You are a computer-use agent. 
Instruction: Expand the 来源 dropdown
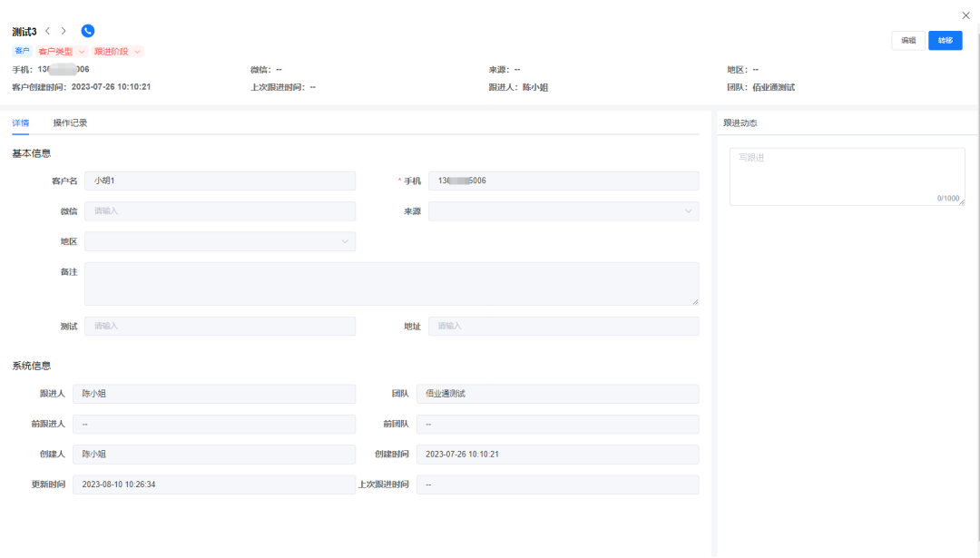click(x=563, y=211)
